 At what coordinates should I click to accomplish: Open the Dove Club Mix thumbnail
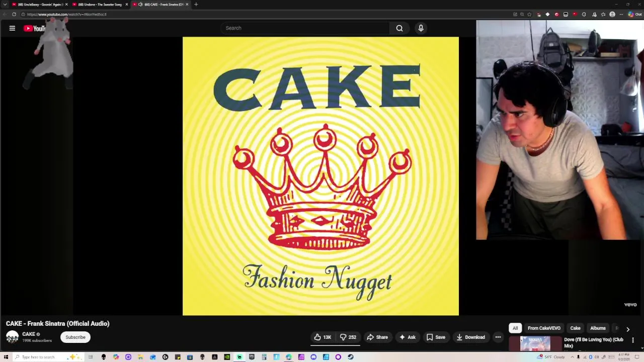pyautogui.click(x=535, y=344)
